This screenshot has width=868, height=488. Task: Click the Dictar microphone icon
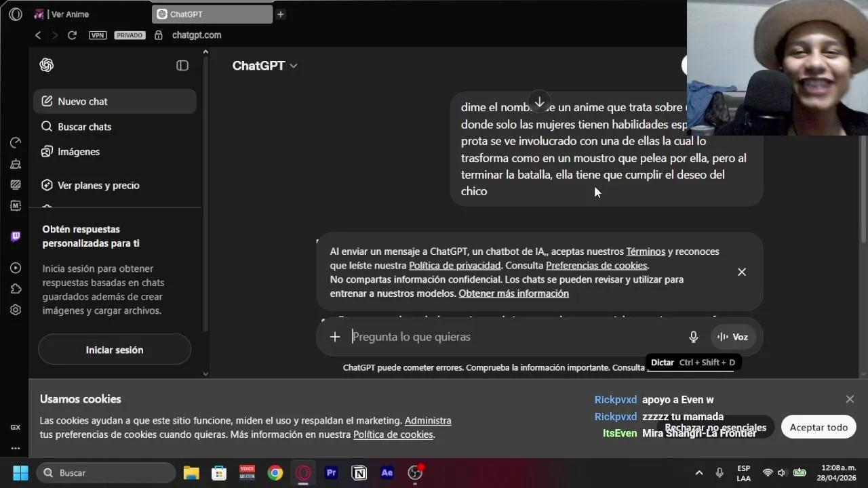(693, 337)
